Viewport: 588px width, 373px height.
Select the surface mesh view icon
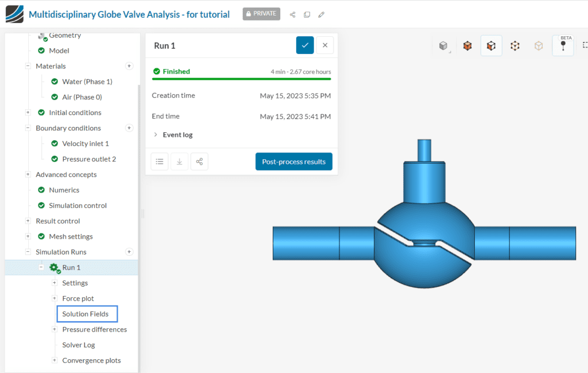(467, 45)
